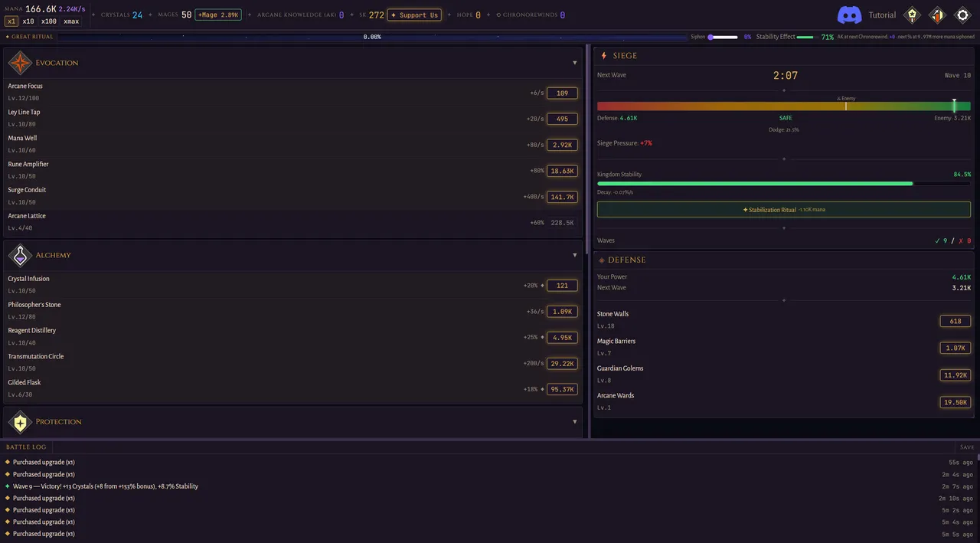Click the Defense section diamond icon

602,260
